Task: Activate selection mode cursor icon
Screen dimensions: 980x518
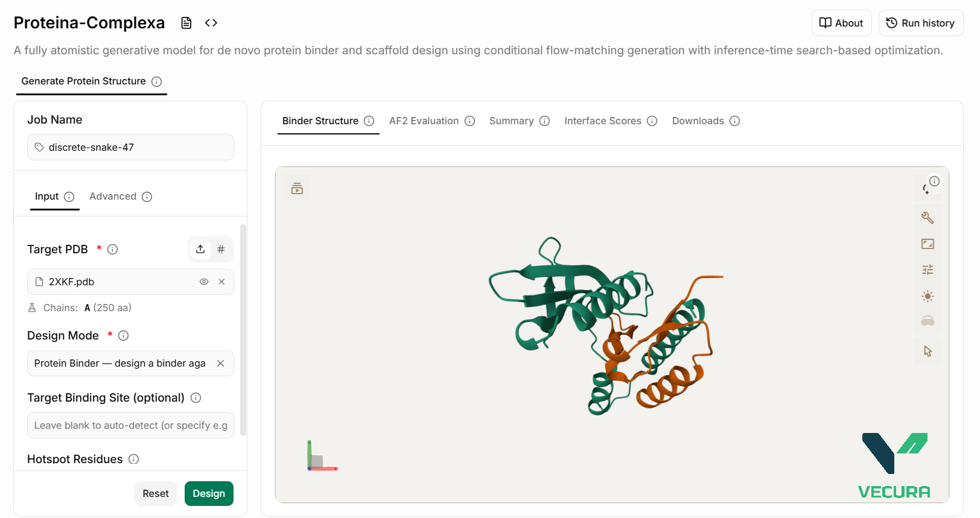Action: [927, 351]
